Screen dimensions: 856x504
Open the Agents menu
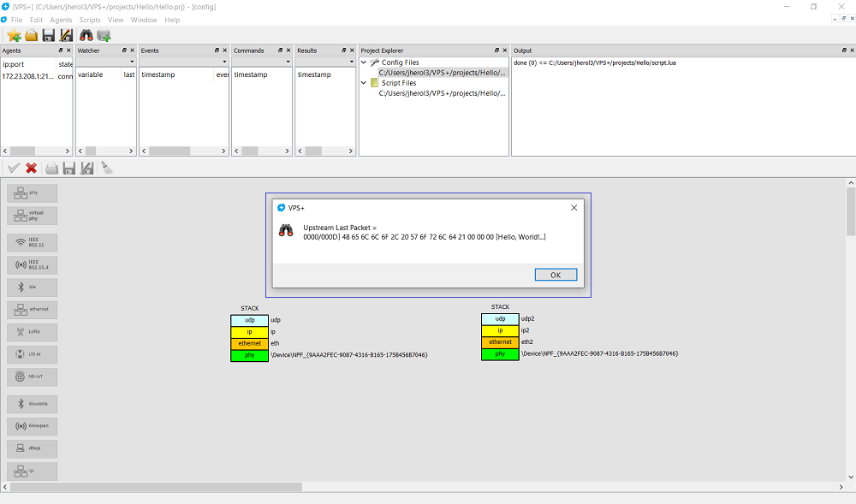point(61,20)
